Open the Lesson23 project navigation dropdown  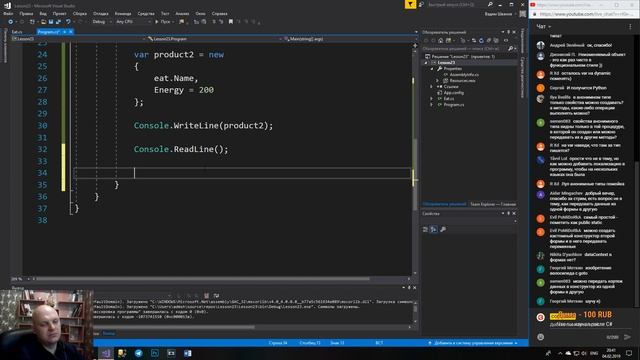pyautogui.click(x=78, y=39)
